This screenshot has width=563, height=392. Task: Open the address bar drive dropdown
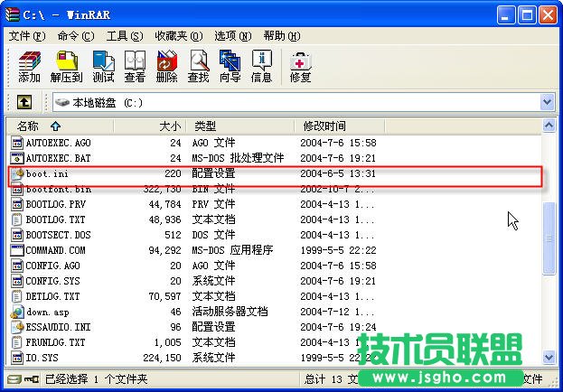click(x=548, y=102)
